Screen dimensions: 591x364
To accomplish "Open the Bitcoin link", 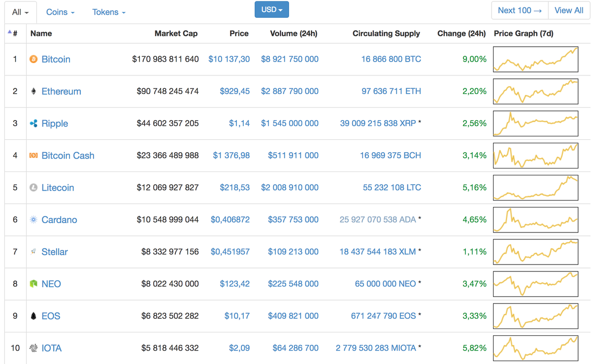I will (56, 59).
